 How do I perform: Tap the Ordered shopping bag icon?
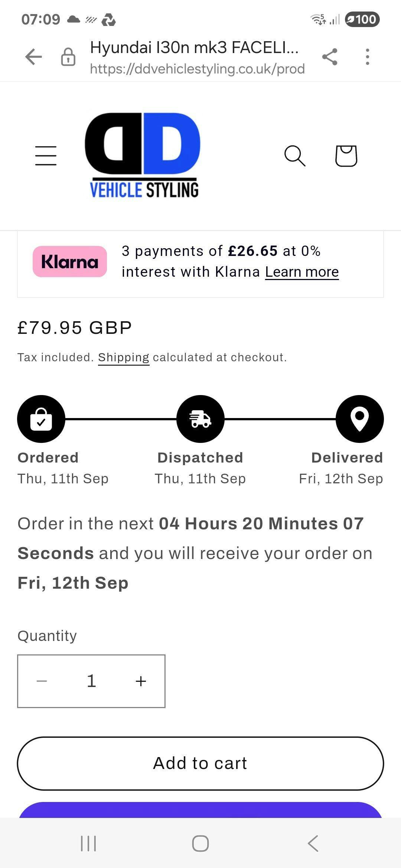(x=41, y=419)
